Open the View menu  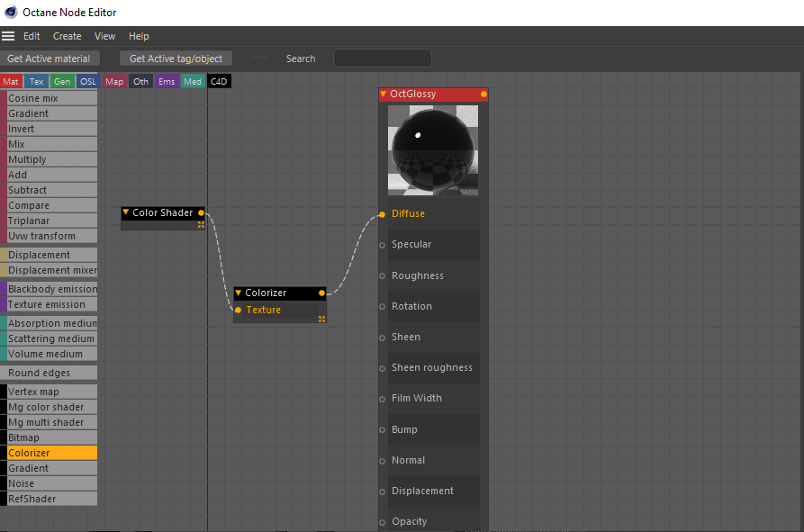[x=104, y=36]
